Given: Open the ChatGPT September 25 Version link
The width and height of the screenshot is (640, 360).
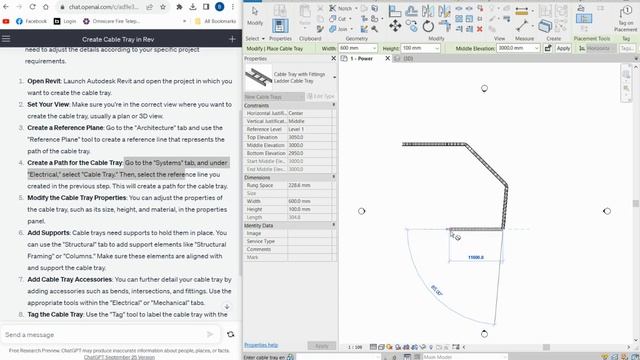Looking at the screenshot, I should click(119, 357).
